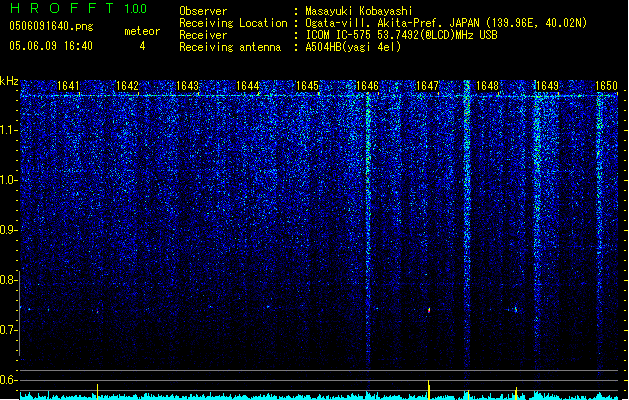Click the 1.0 frequency axis label
The height and width of the screenshot is (400, 629).
click(x=9, y=180)
